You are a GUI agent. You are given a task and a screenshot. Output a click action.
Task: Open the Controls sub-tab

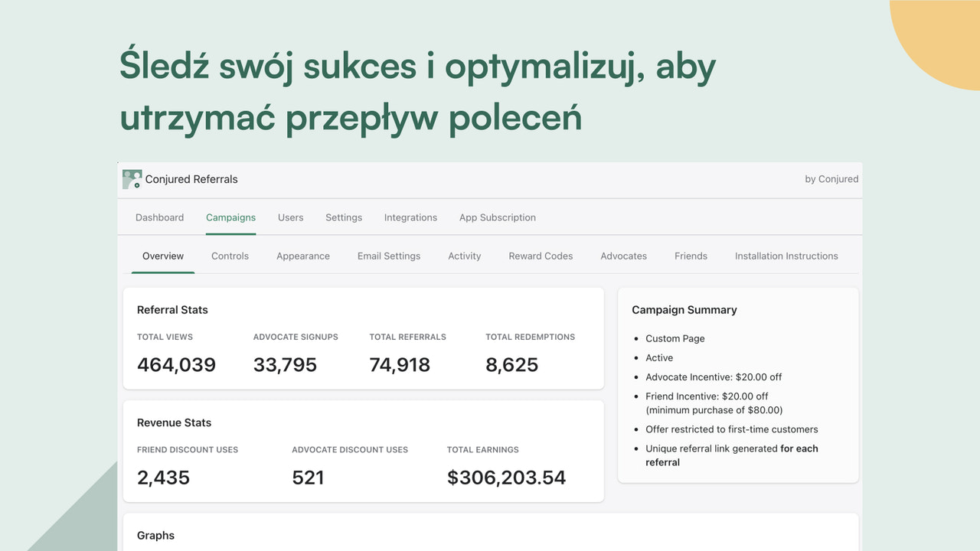click(230, 256)
